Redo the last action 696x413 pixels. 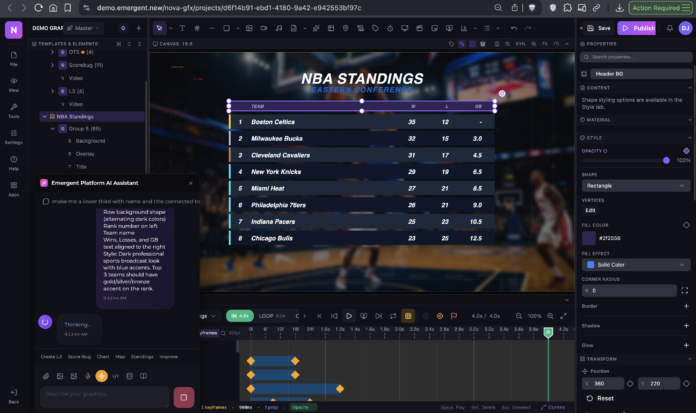tap(528, 28)
